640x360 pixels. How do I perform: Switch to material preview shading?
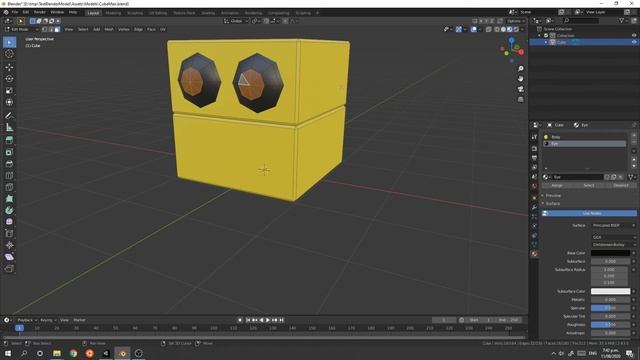click(x=509, y=29)
